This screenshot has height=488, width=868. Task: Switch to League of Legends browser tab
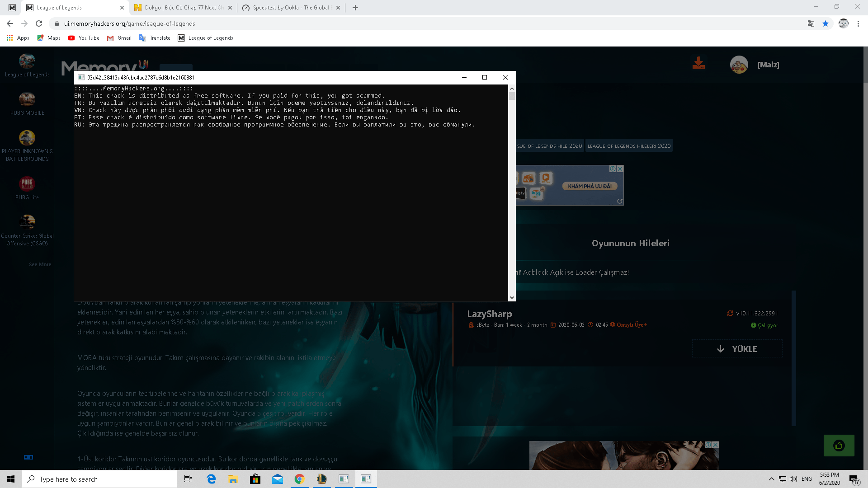pos(75,8)
